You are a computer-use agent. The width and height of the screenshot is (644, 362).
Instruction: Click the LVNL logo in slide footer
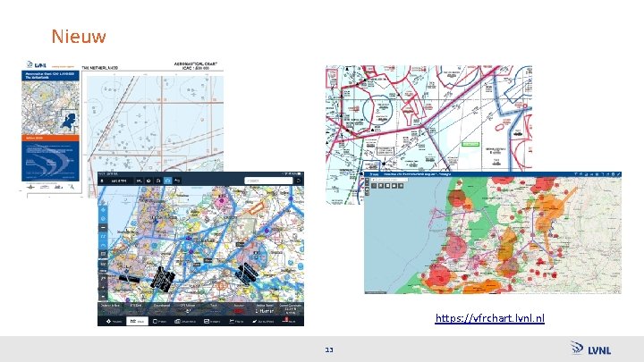[590, 349]
